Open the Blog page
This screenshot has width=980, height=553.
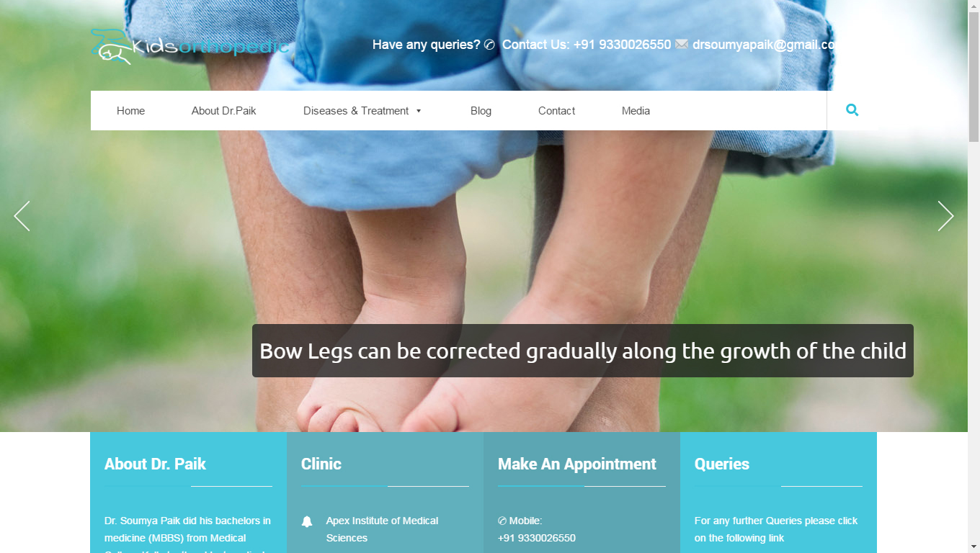pos(481,111)
